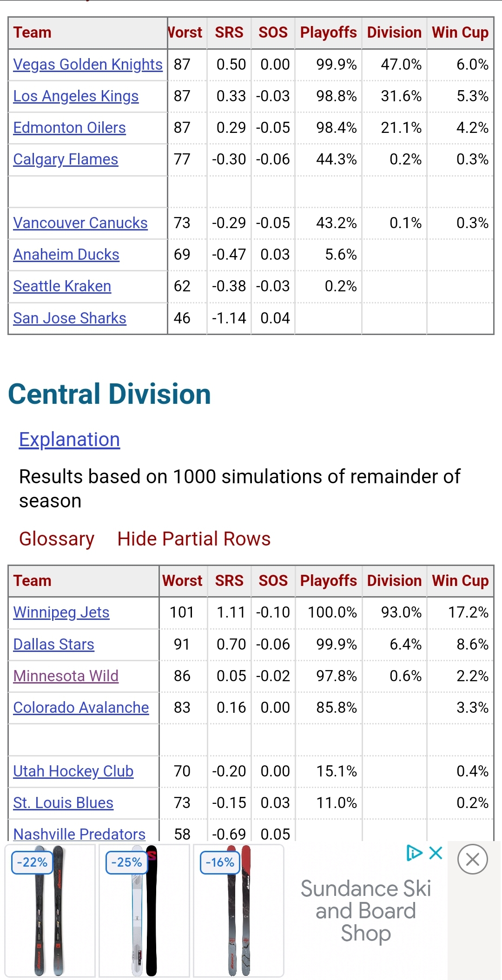Viewport: 502px width, 980px height.
Task: Open the -25% ski product thumbnail
Action: (x=144, y=910)
